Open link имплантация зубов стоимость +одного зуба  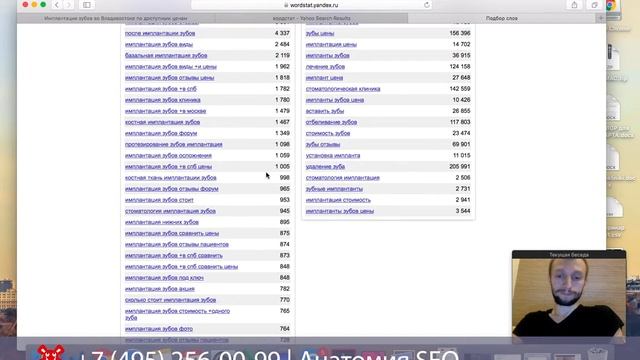click(x=177, y=314)
